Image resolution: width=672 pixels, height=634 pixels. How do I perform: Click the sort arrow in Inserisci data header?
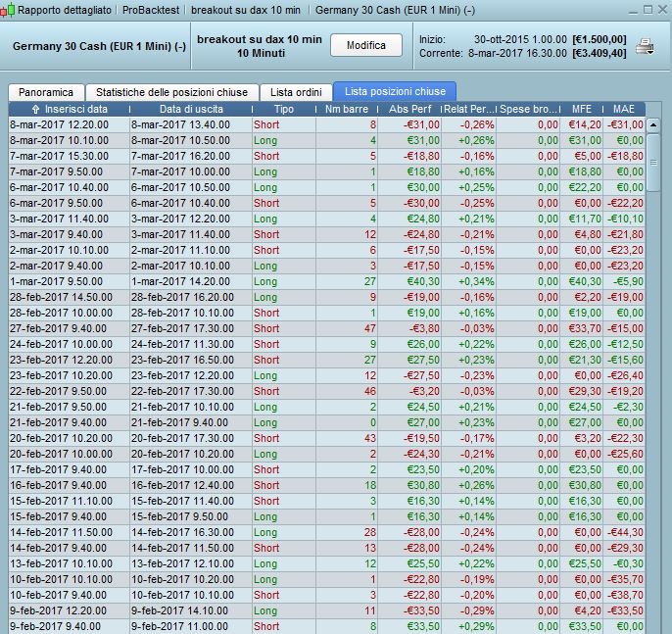pos(36,110)
